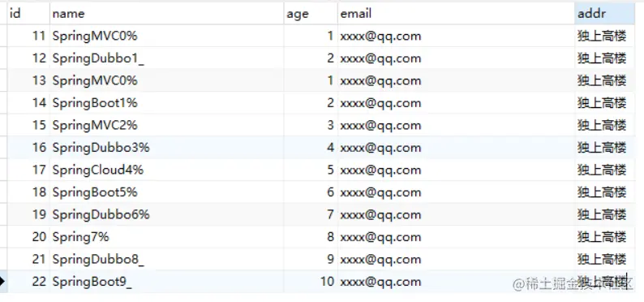Pick the addr cell of SpringDubbo8_

click(605, 259)
